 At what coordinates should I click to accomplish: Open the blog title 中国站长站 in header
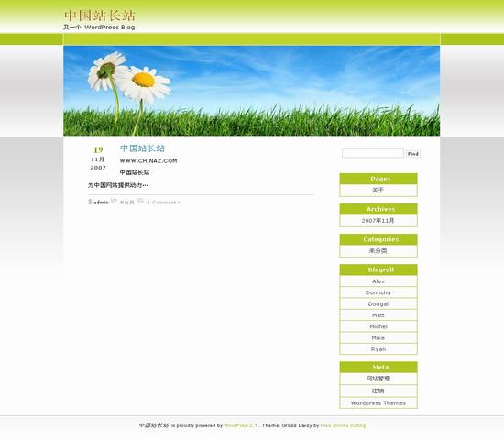click(99, 16)
